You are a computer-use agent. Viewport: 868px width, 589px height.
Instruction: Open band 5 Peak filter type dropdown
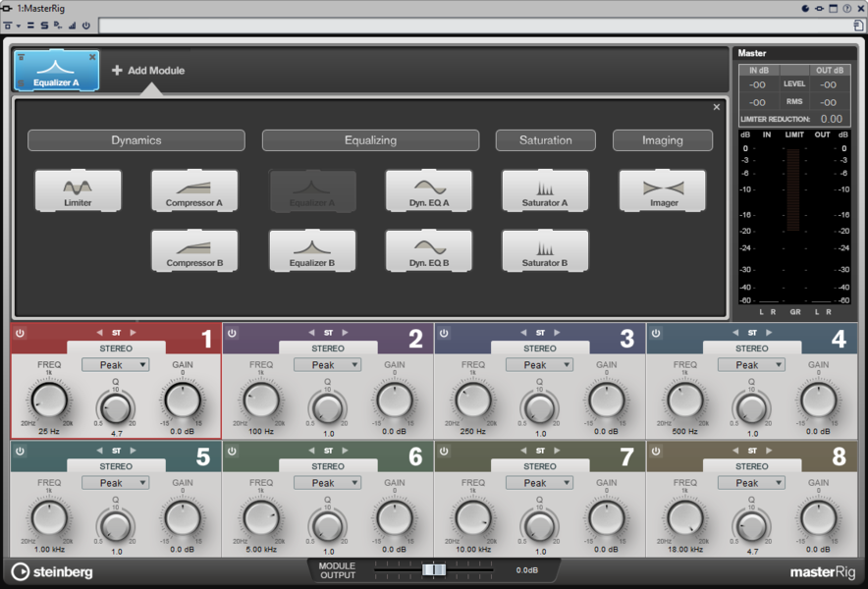pyautogui.click(x=115, y=483)
